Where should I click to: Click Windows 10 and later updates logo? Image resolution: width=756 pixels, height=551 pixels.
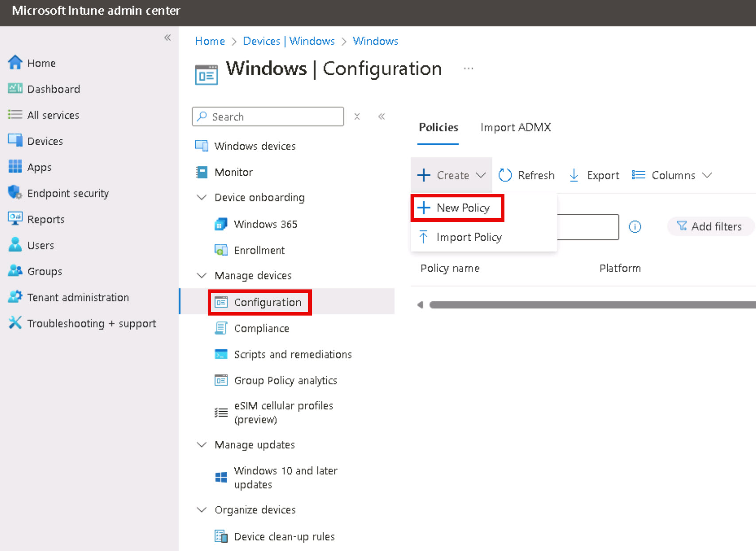click(221, 477)
